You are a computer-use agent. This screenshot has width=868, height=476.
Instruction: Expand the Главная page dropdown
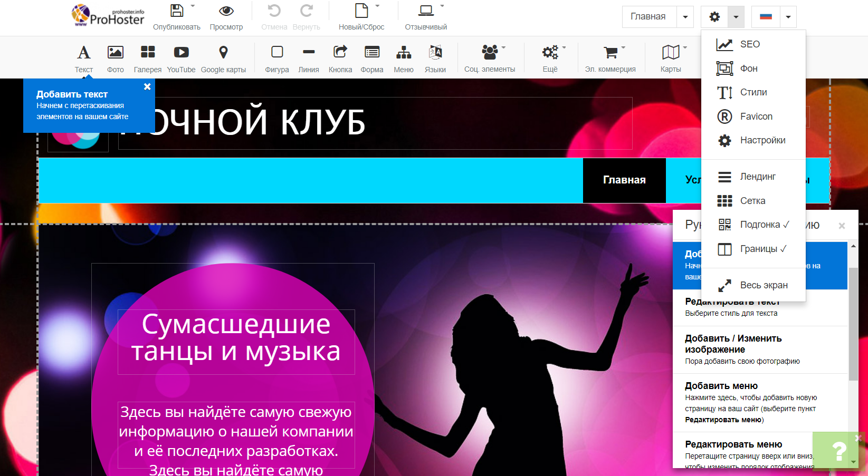point(685,17)
